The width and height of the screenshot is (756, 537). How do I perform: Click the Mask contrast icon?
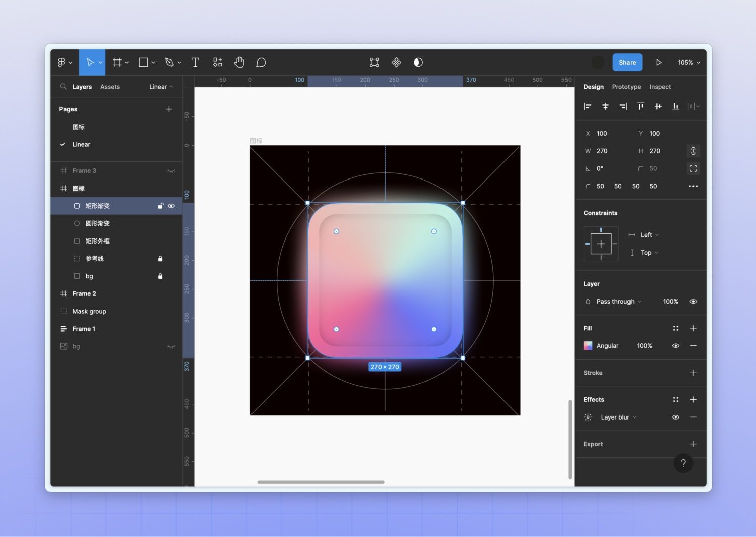click(418, 63)
